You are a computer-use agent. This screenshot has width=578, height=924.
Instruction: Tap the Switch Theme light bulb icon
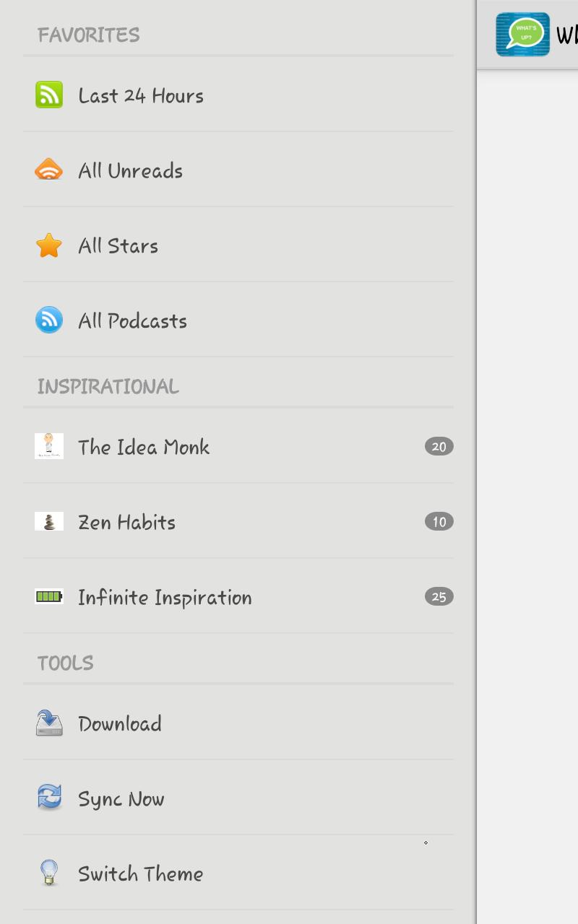(49, 873)
